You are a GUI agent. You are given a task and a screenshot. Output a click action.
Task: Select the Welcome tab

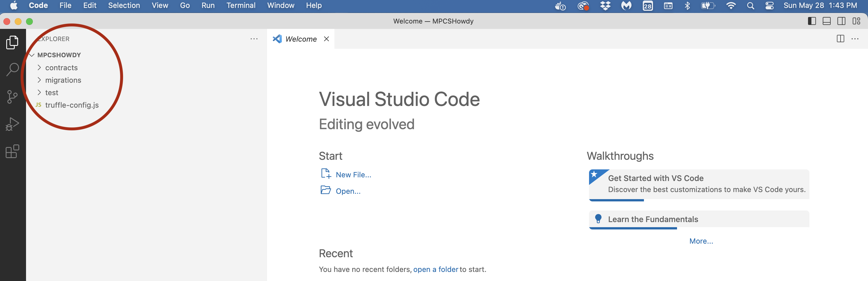(300, 39)
